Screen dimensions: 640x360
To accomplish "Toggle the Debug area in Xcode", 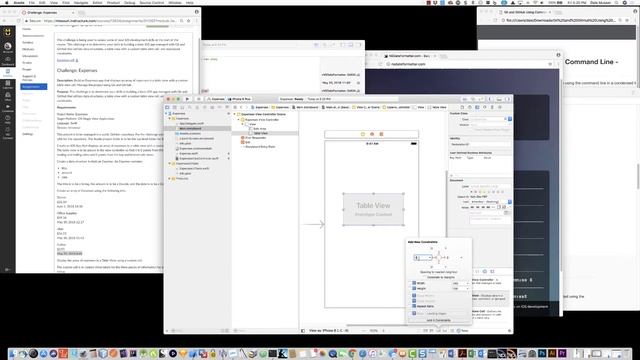I will [x=499, y=99].
